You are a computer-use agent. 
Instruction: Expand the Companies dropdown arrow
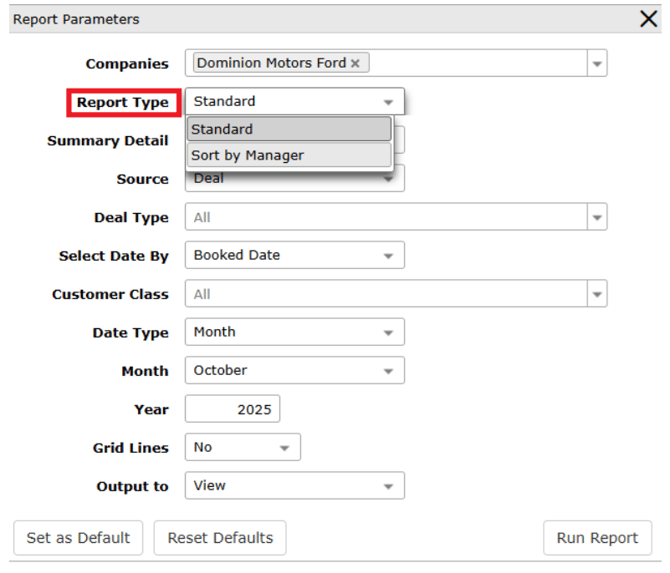(597, 63)
